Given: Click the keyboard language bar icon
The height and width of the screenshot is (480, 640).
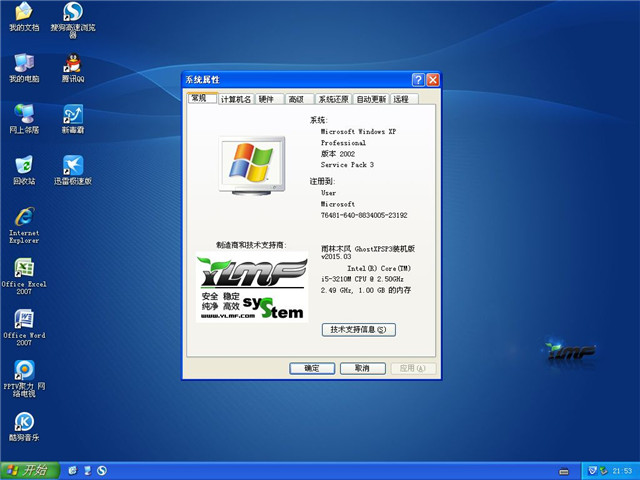Looking at the screenshot, I should (564, 471).
